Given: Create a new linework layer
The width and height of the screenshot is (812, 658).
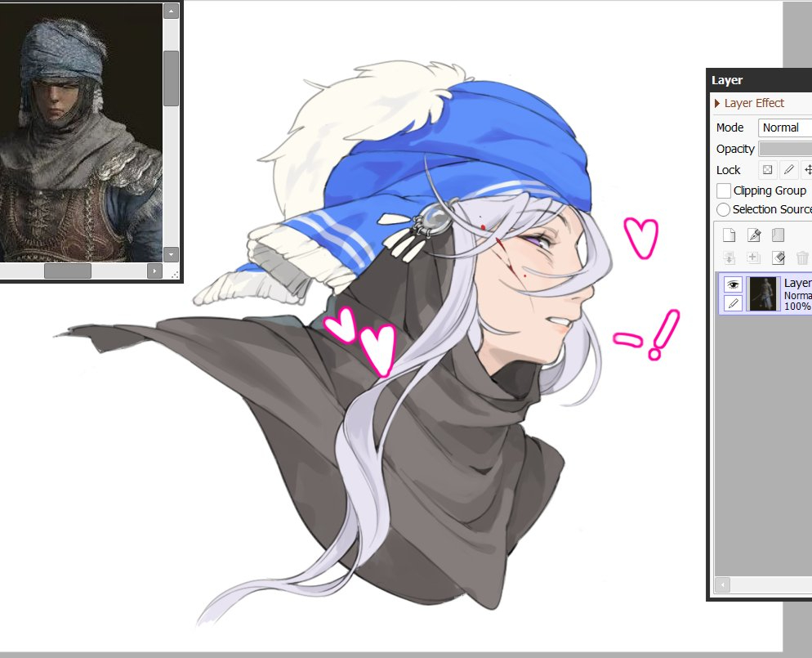Looking at the screenshot, I should (x=754, y=235).
